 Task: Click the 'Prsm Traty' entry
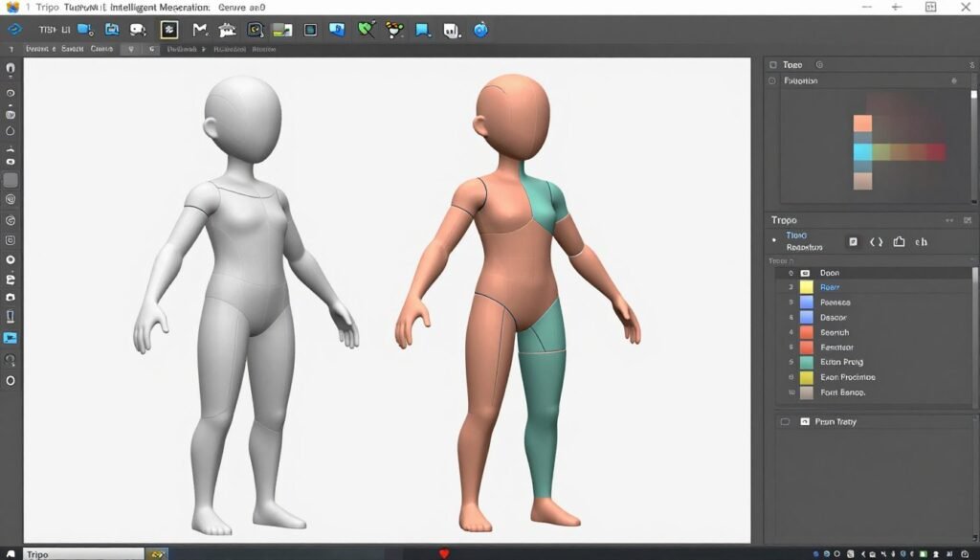[x=835, y=422]
